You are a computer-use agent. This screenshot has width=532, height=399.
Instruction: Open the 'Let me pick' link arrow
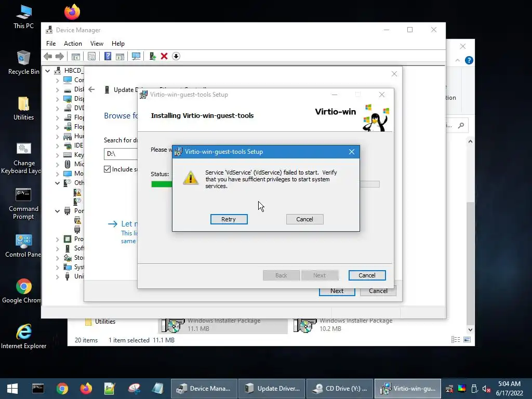(113, 224)
